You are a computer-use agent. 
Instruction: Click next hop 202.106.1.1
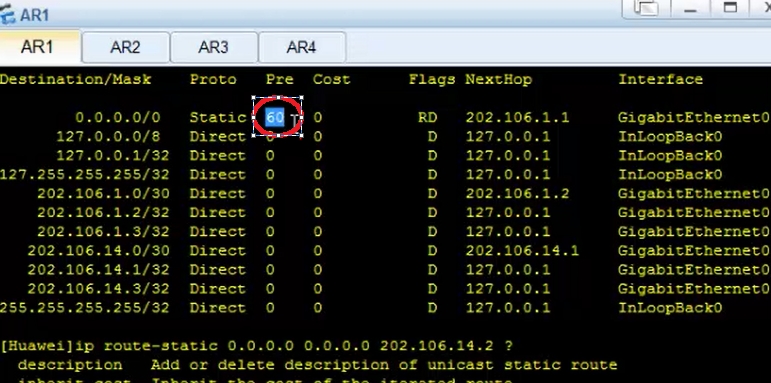pos(517,118)
